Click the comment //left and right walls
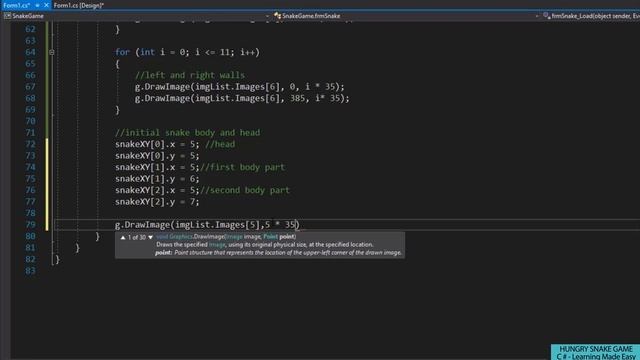 [x=190, y=75]
